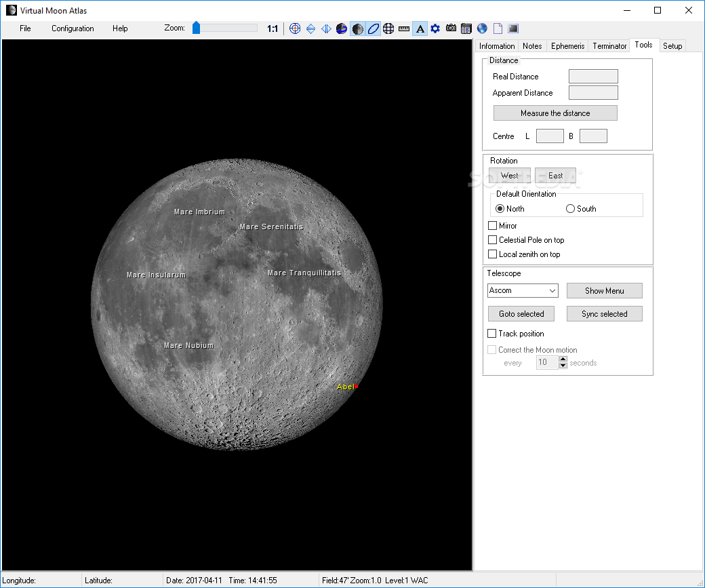Open settings via blue gear toolbar icon
This screenshot has width=705, height=588.
click(435, 28)
